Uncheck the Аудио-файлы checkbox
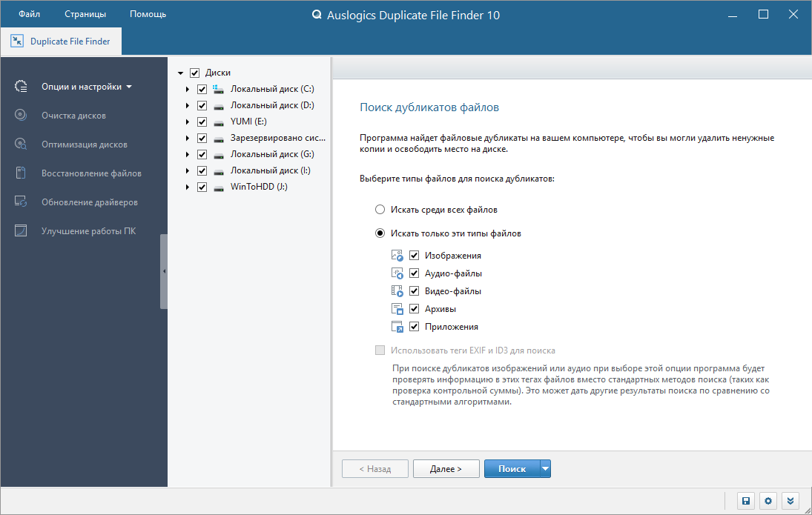Image resolution: width=812 pixels, height=515 pixels. click(x=414, y=273)
